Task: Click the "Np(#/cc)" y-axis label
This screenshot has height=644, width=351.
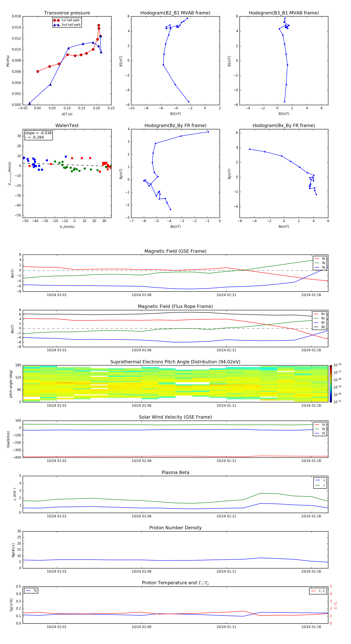Action: point(13,550)
